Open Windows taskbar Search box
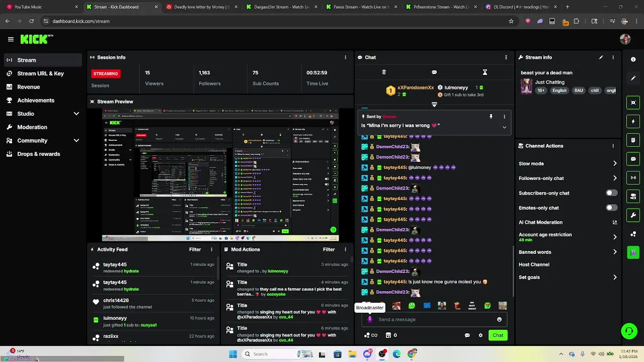The image size is (644, 362). tap(278, 354)
